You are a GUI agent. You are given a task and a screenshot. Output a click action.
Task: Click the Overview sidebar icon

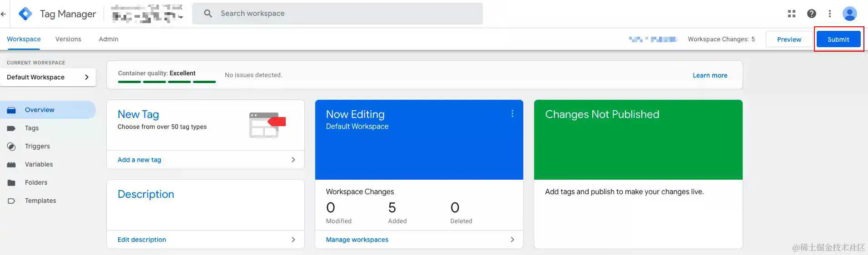tap(11, 110)
